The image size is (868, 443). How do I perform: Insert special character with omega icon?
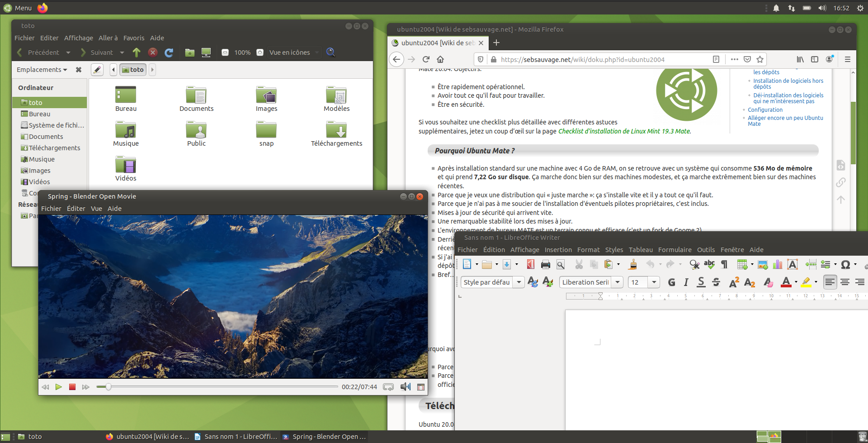coord(845,265)
